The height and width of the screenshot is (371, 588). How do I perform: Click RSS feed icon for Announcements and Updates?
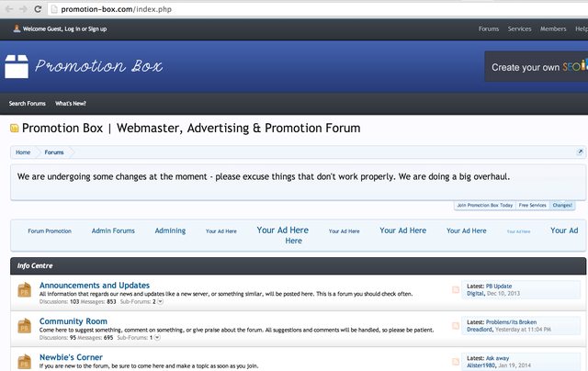456,289
